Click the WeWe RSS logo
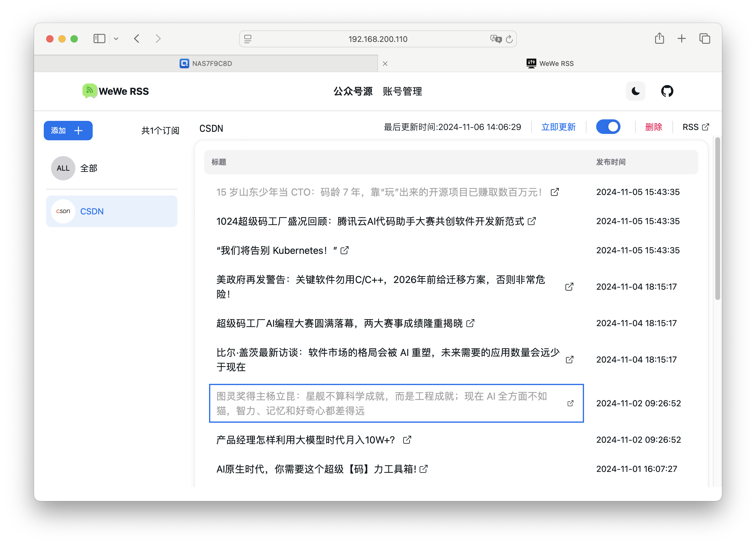Screen dimensions: 756x546 pos(115,91)
